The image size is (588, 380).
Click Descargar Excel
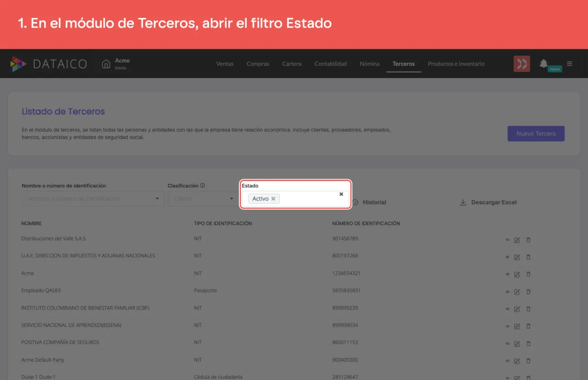click(x=494, y=202)
